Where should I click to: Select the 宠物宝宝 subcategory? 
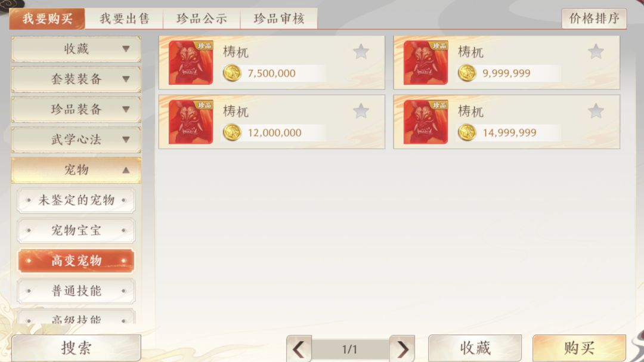point(76,231)
